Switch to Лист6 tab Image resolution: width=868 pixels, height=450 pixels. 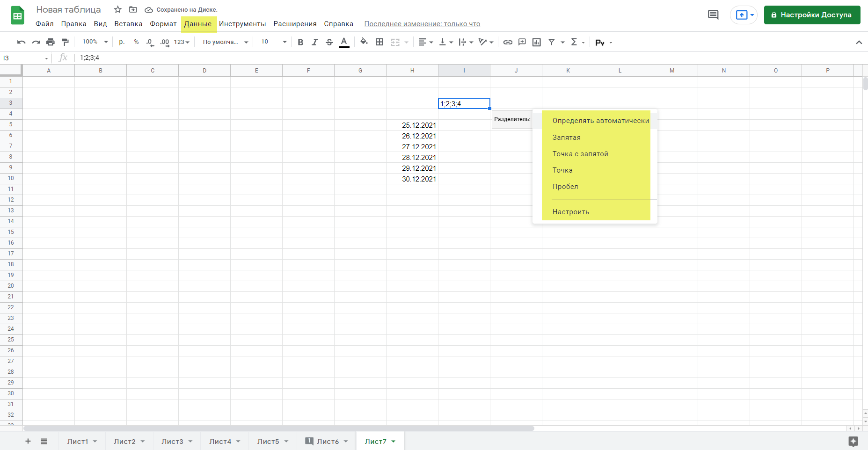pos(327,441)
